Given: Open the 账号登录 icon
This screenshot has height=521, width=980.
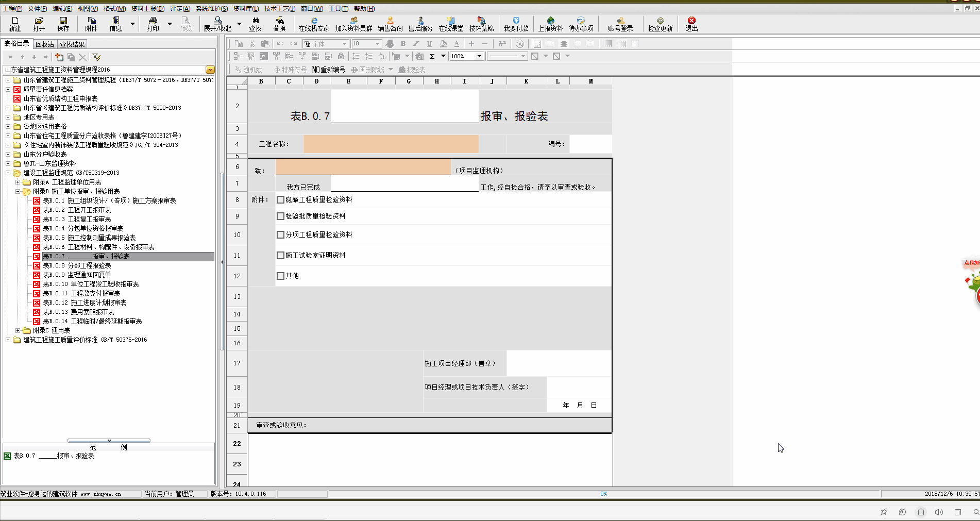Looking at the screenshot, I should (x=620, y=24).
